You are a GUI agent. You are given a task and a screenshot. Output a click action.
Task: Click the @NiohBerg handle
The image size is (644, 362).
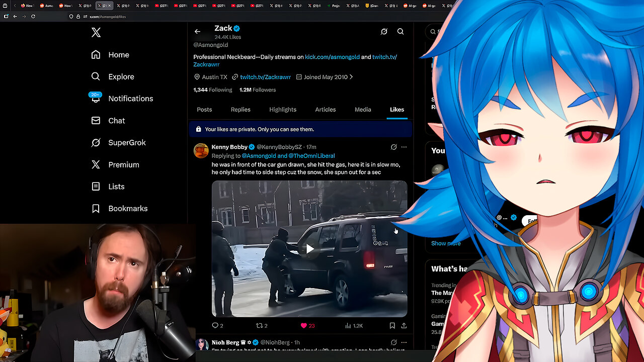click(274, 342)
